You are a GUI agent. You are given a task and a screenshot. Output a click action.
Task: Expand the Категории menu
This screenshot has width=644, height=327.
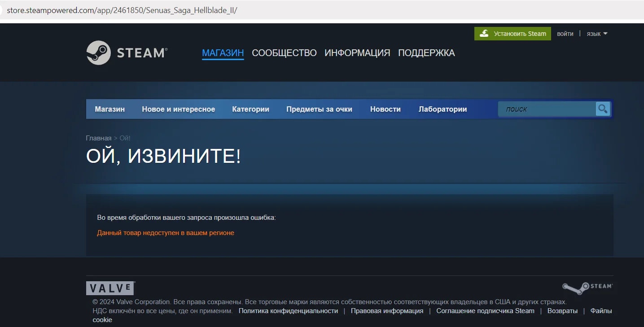coord(250,109)
